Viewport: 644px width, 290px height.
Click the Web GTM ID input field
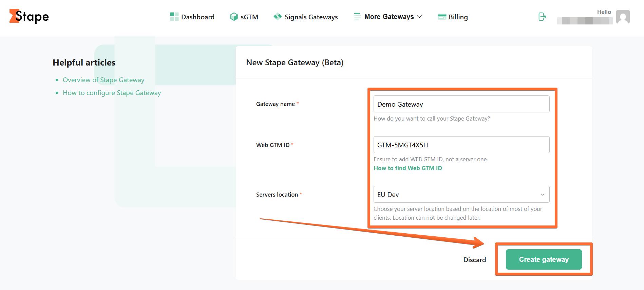coord(461,145)
